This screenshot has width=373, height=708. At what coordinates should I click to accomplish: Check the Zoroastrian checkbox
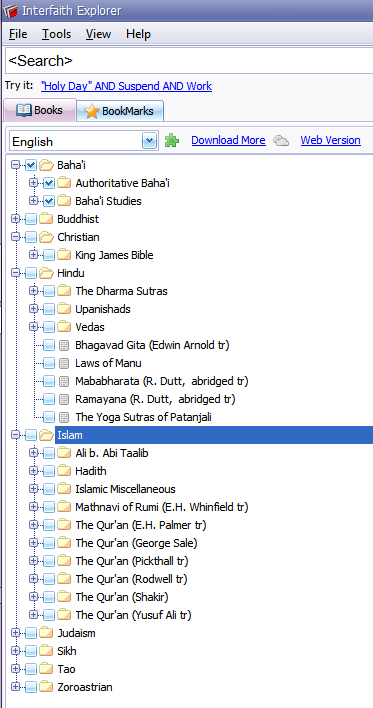[x=31, y=688]
